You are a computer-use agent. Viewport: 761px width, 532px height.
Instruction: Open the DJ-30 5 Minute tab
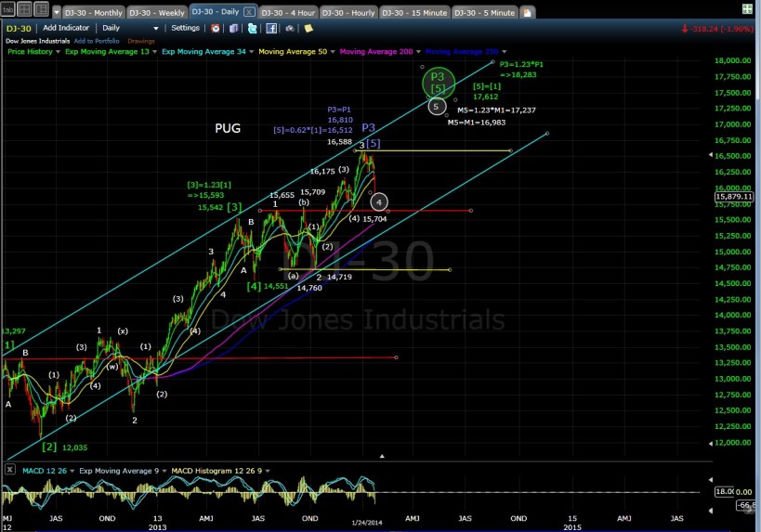click(x=485, y=13)
